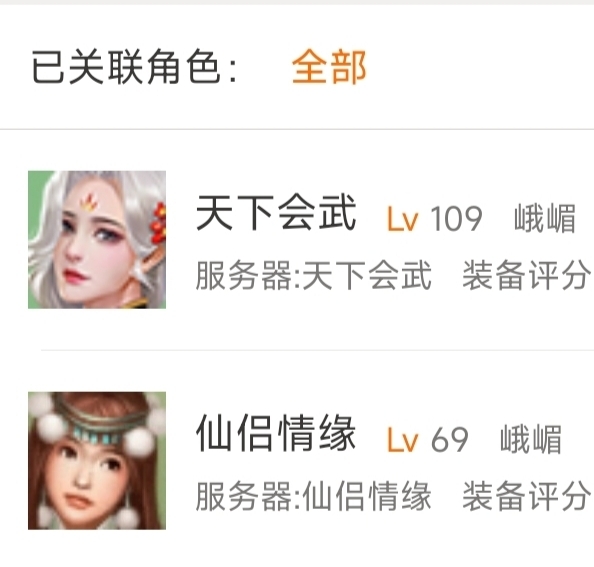594x567 pixels.
Task: Select the level number 109
Action: pos(456,219)
